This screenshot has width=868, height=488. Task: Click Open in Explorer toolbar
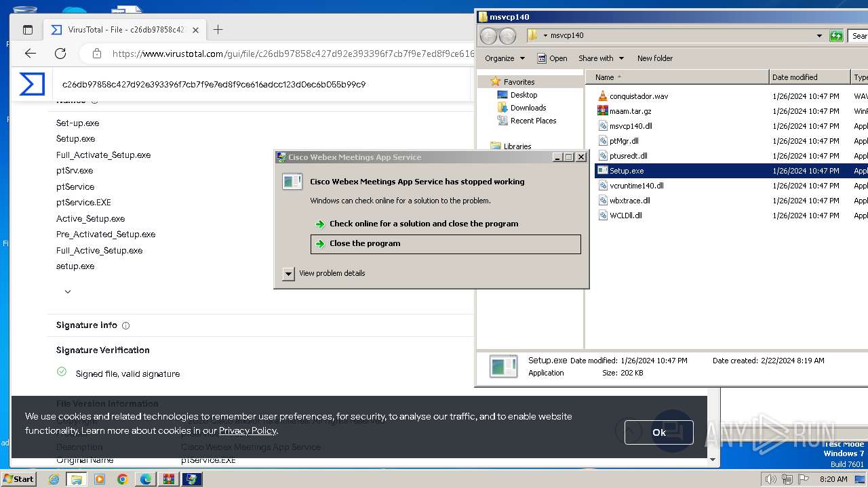coord(552,58)
